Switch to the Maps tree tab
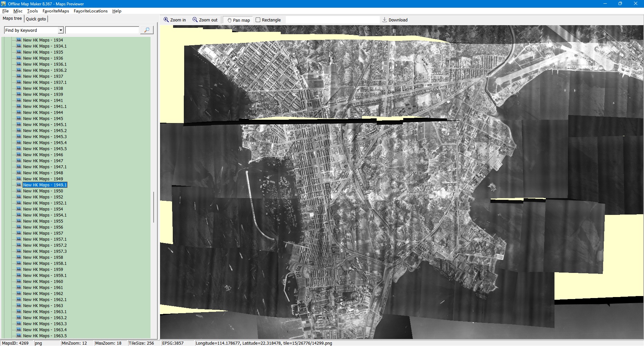Image resolution: width=644 pixels, height=346 pixels. (x=12, y=18)
